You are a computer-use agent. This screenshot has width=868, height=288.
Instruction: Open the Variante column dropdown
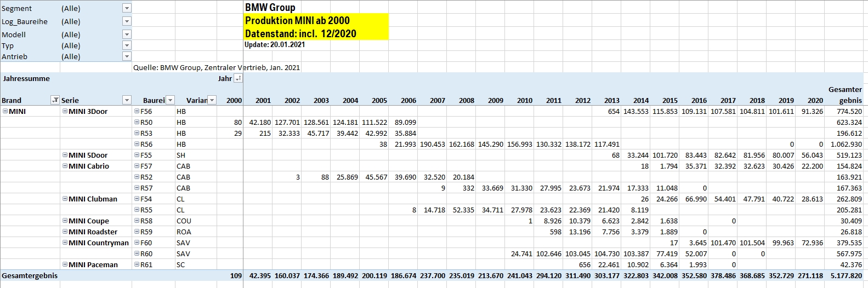click(x=212, y=100)
